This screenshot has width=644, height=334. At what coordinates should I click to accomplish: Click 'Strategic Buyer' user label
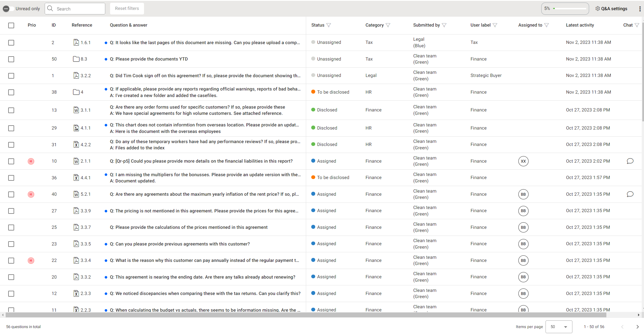coord(486,76)
